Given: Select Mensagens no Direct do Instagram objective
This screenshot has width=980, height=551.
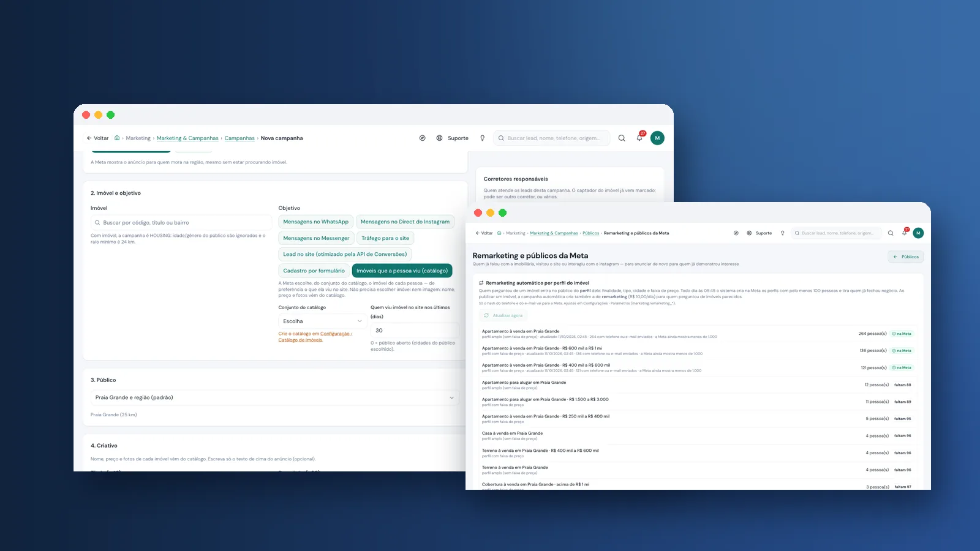Looking at the screenshot, I should click(x=405, y=222).
